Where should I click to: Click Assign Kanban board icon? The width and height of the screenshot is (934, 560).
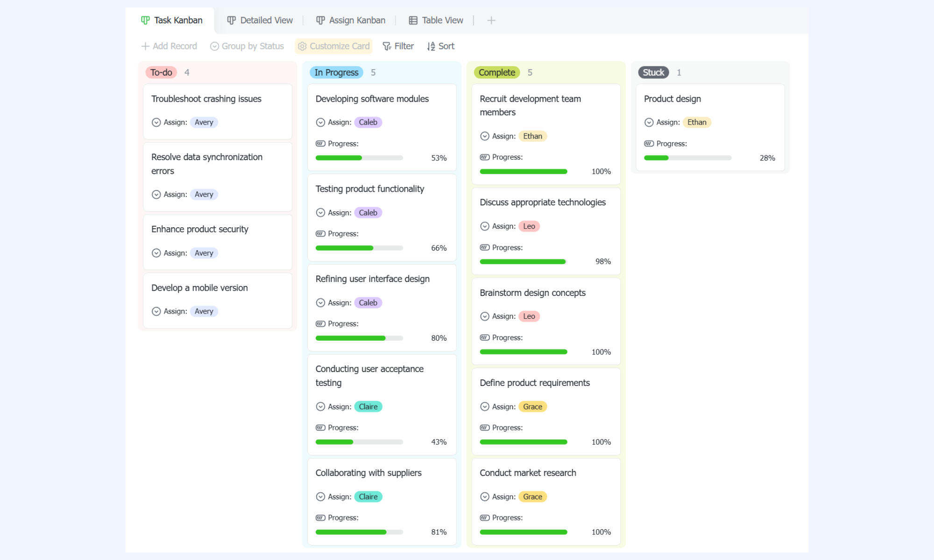pyautogui.click(x=320, y=21)
